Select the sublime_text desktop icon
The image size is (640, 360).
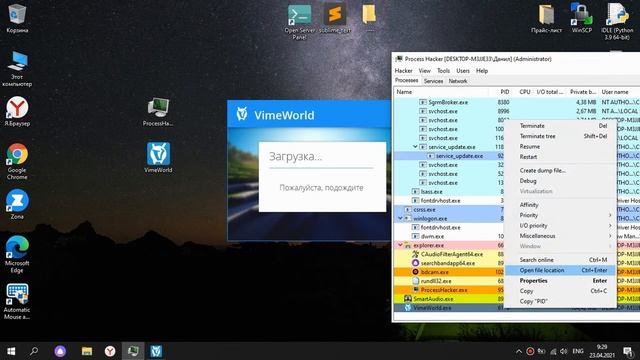coord(335,18)
